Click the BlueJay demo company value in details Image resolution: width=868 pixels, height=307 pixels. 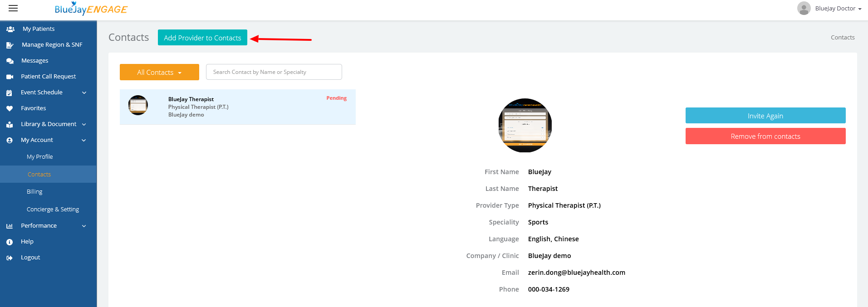click(x=549, y=255)
